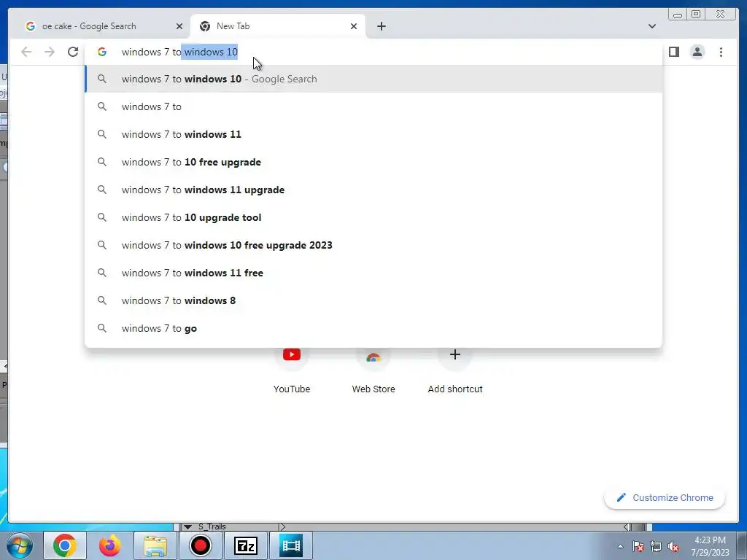Choose suggestion 'windows 7 to windows 8'
This screenshot has width=747, height=560.
(x=373, y=300)
